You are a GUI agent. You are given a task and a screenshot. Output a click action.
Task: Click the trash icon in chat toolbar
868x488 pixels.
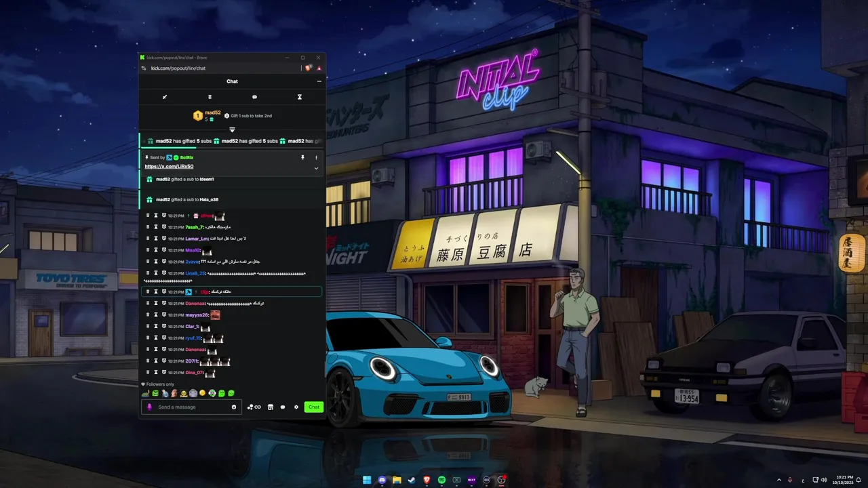(x=210, y=97)
